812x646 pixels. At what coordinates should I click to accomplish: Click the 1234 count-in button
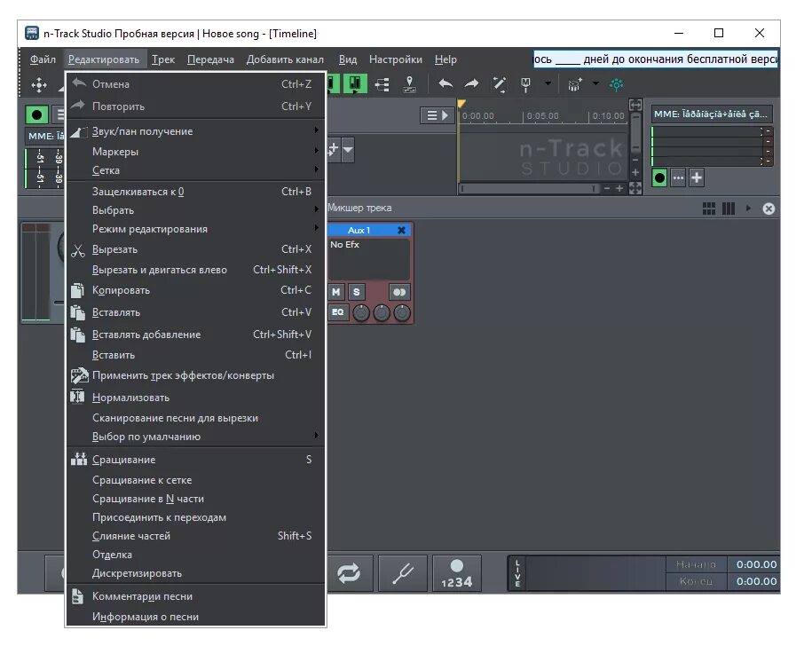(457, 573)
